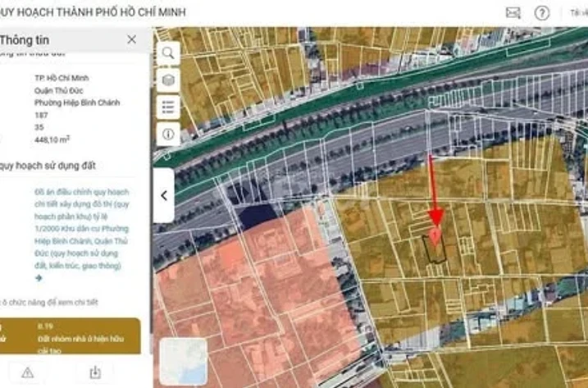Screen dimensions: 588x388
Task: Show the map legend list
Action: 168,107
